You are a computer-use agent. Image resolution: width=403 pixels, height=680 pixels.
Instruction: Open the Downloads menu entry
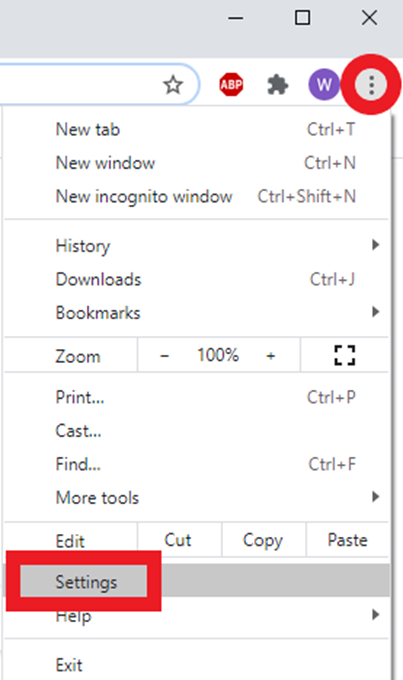pyautogui.click(x=196, y=279)
